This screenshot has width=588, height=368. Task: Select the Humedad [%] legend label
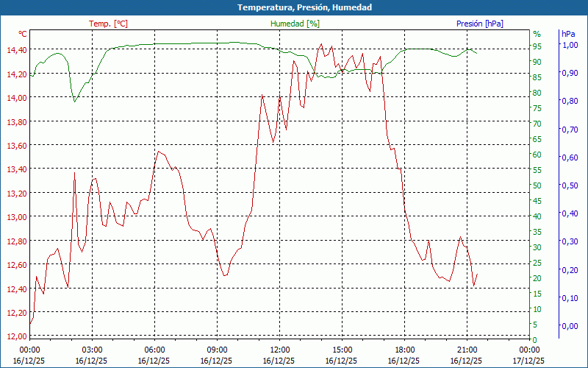pyautogui.click(x=295, y=24)
